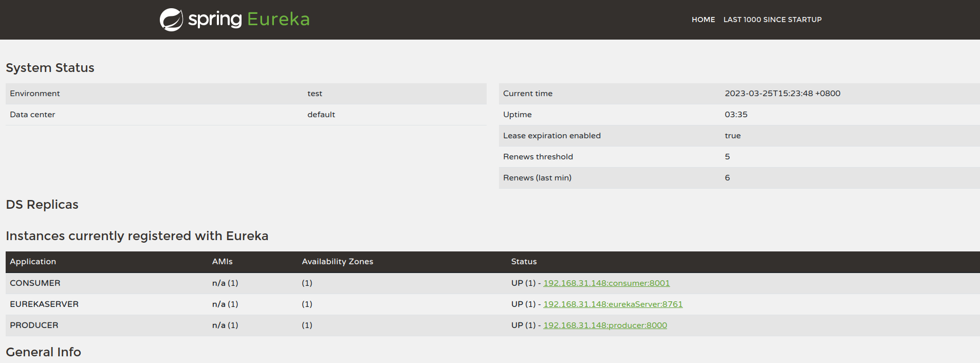Click the Application column header
Viewport: 980px width, 363px height.
pyautogui.click(x=33, y=262)
